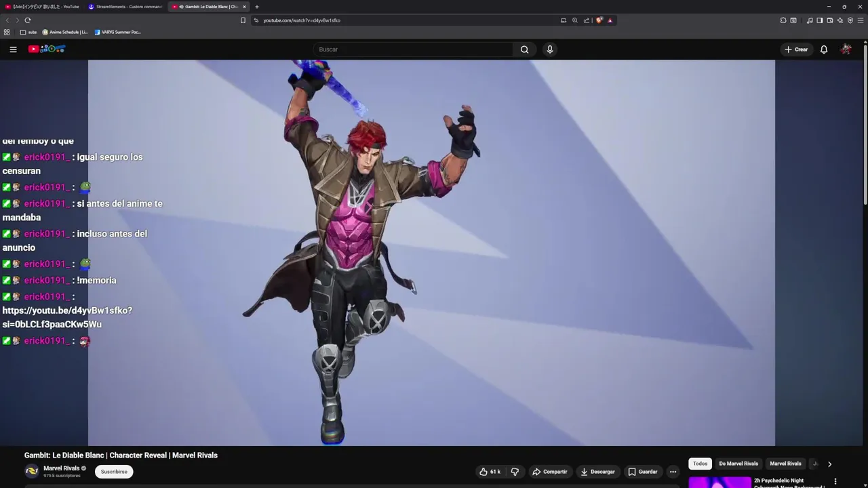The height and width of the screenshot is (488, 868).
Task: Open Brave Rewards triangle icon
Action: coord(610,20)
